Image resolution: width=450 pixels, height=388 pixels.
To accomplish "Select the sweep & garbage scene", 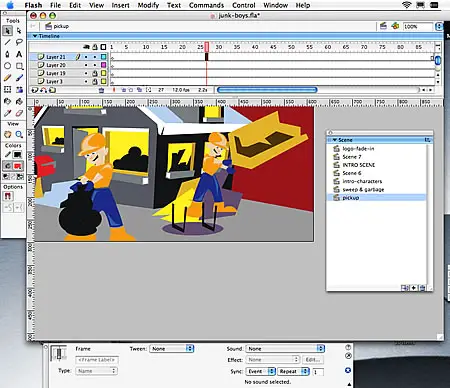I will [363, 189].
